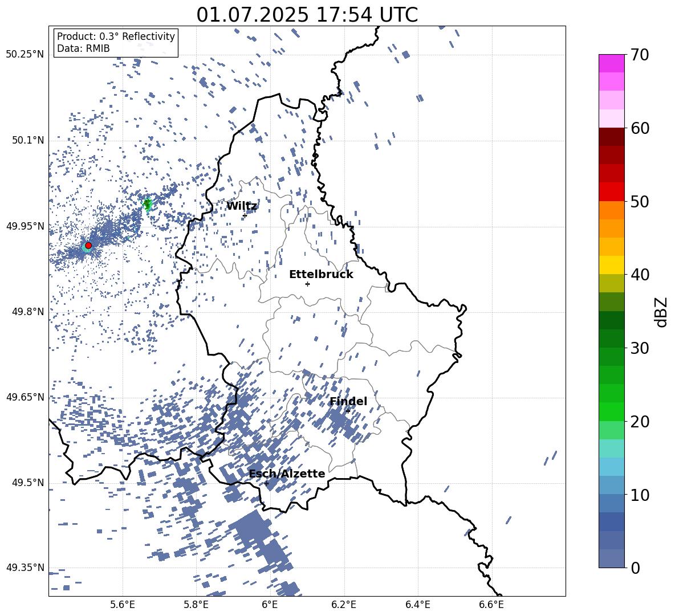The height and width of the screenshot is (616, 675).
Task: Click the magenta top colorbar segment
Action: point(611,63)
